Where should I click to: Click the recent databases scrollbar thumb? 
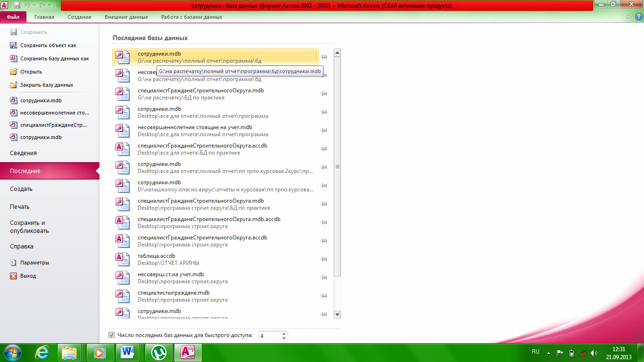pyautogui.click(x=337, y=167)
